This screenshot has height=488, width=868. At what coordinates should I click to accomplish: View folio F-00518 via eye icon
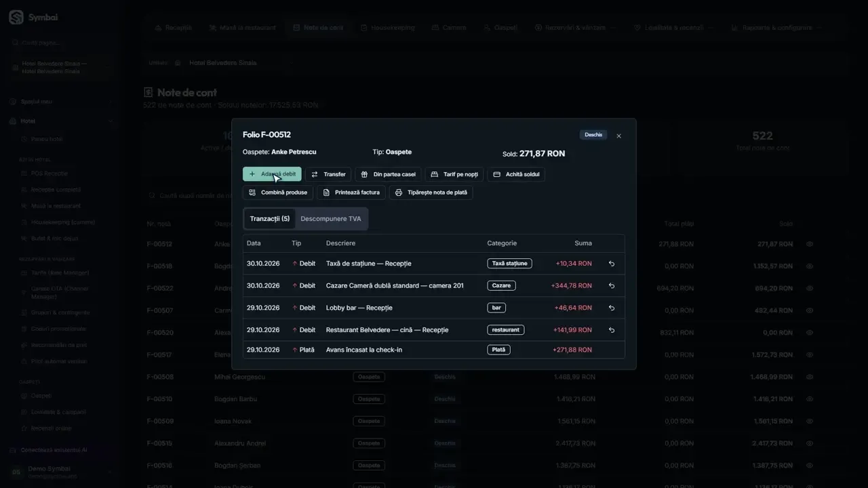[810, 266]
